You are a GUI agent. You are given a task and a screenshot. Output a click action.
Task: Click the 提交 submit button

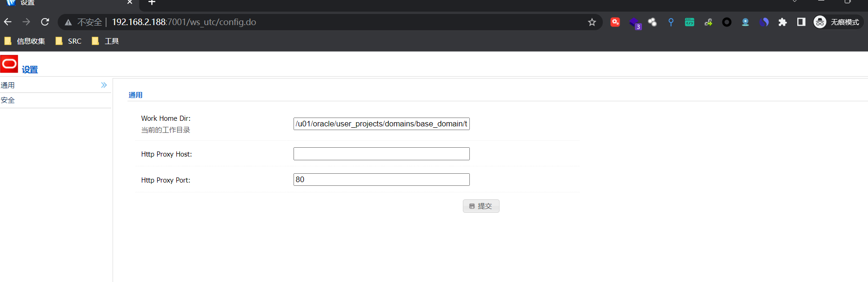coord(481,206)
